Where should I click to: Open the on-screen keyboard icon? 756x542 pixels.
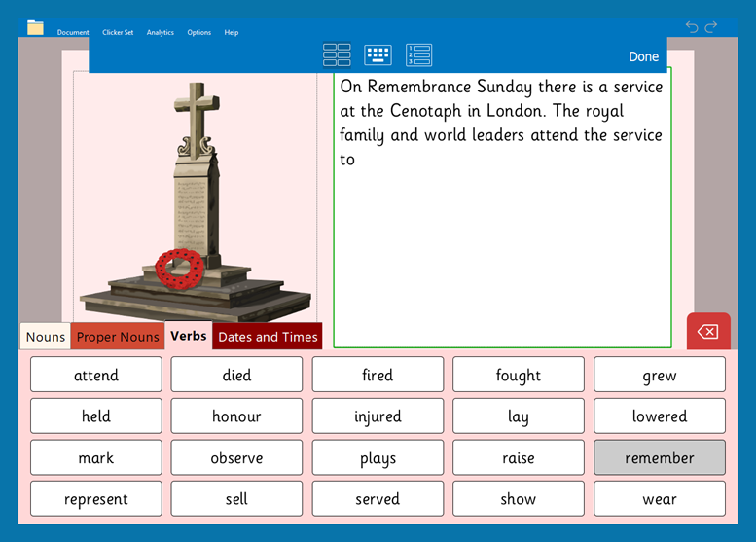(378, 55)
